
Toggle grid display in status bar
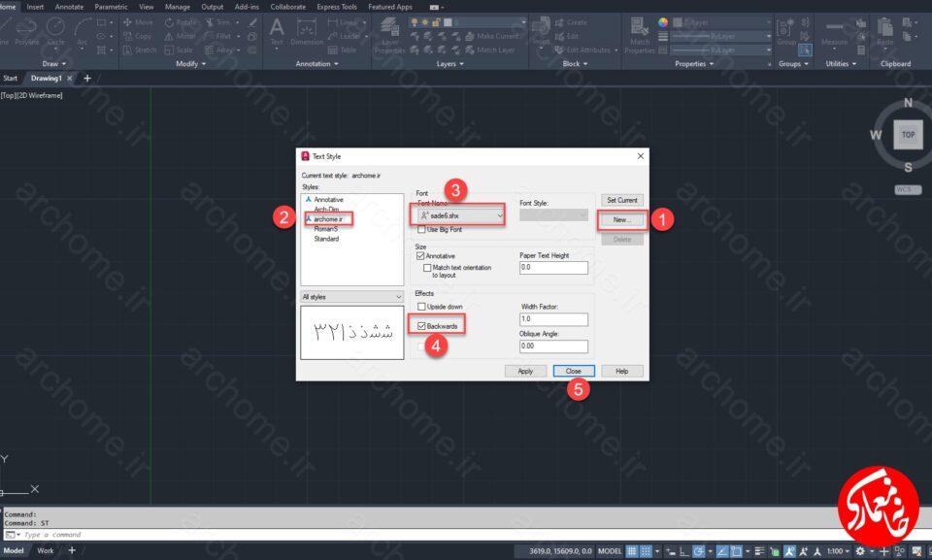point(632,551)
